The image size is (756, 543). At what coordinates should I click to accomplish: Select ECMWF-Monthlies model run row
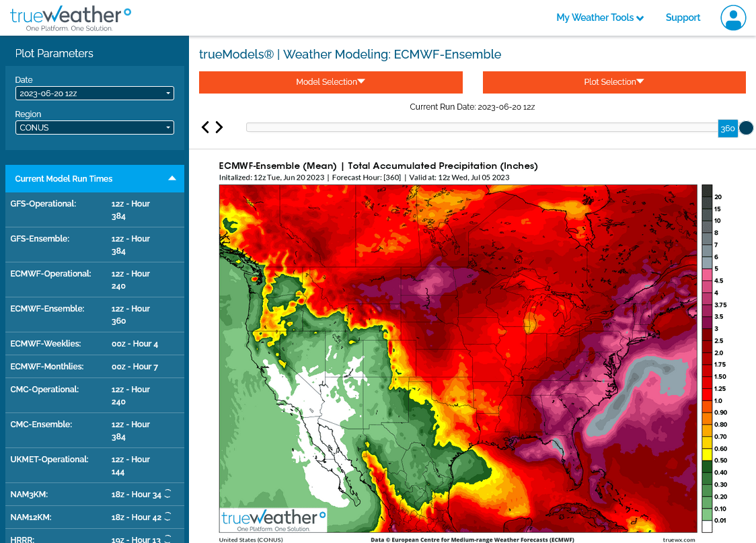[94, 367]
